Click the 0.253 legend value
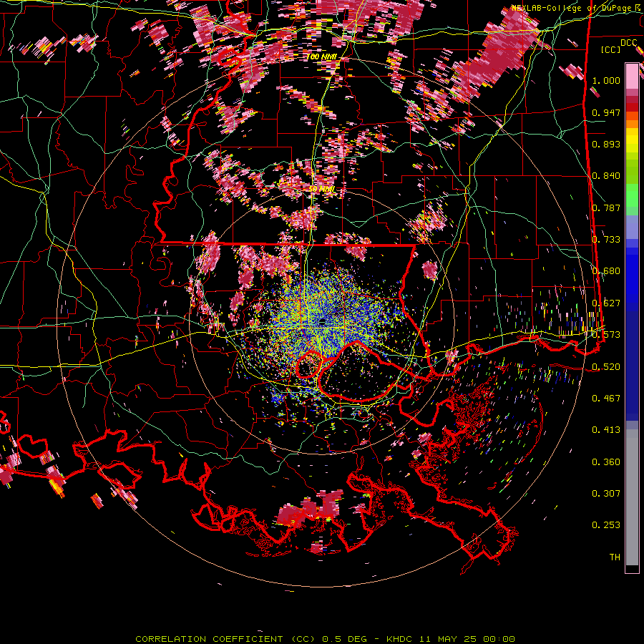 point(606,525)
